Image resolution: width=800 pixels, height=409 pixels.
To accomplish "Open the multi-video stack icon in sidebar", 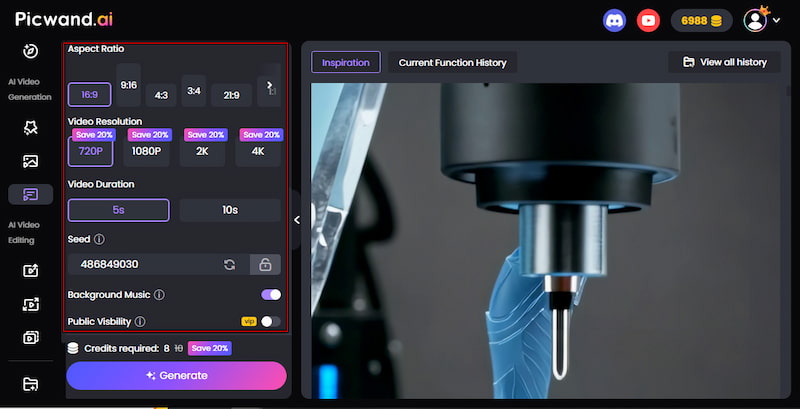I will coord(31,337).
